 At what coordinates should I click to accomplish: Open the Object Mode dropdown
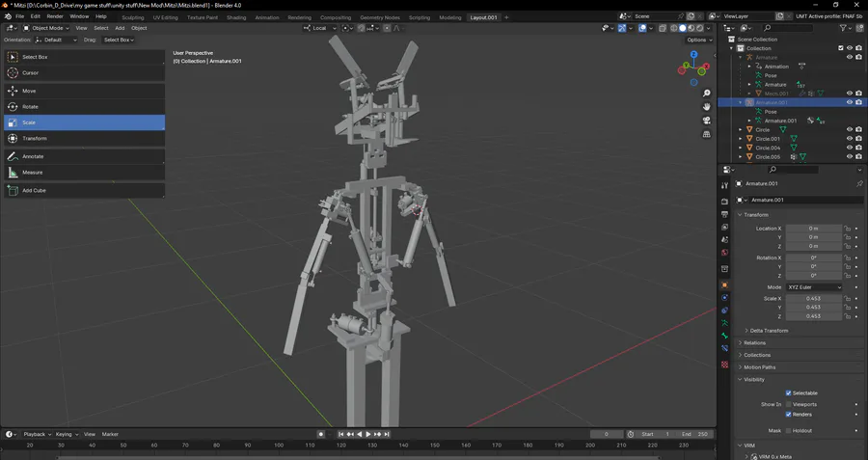point(46,28)
